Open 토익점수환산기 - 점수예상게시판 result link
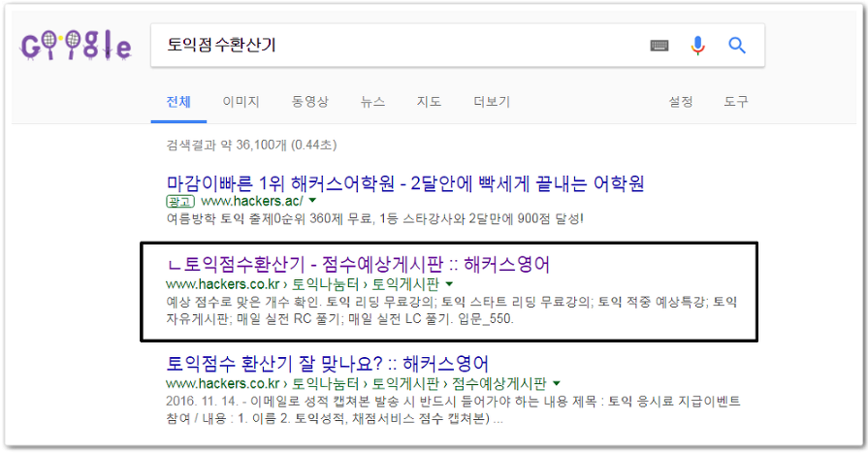The image size is (868, 455). pyautogui.click(x=358, y=265)
